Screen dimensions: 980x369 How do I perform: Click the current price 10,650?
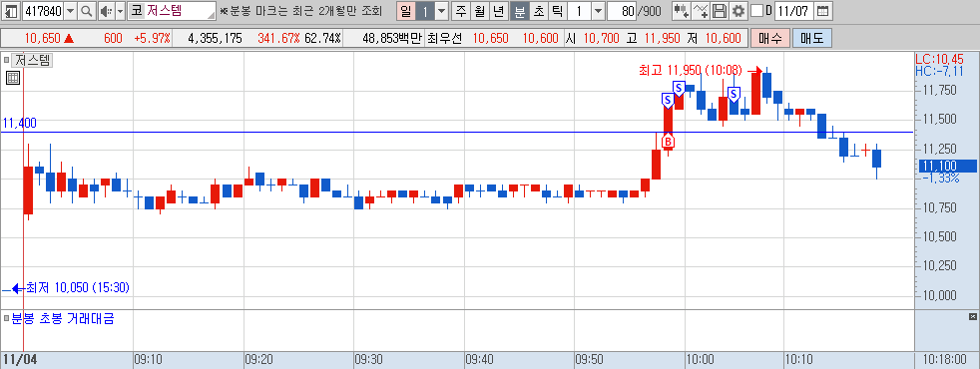tap(43, 39)
